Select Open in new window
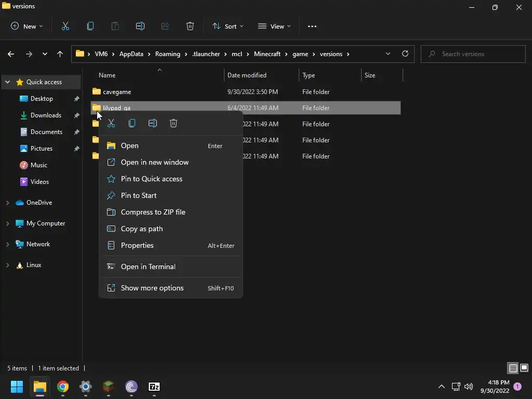Image resolution: width=532 pixels, height=399 pixels. pyautogui.click(x=170, y=162)
